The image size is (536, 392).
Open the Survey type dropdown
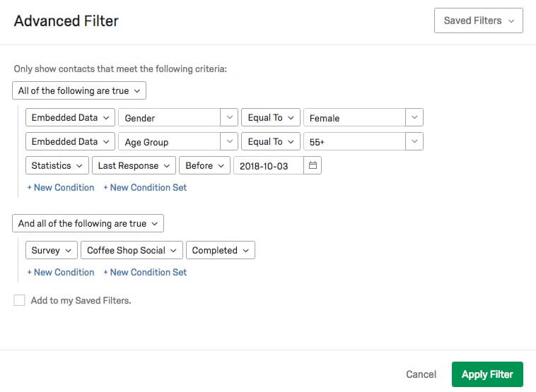(52, 250)
